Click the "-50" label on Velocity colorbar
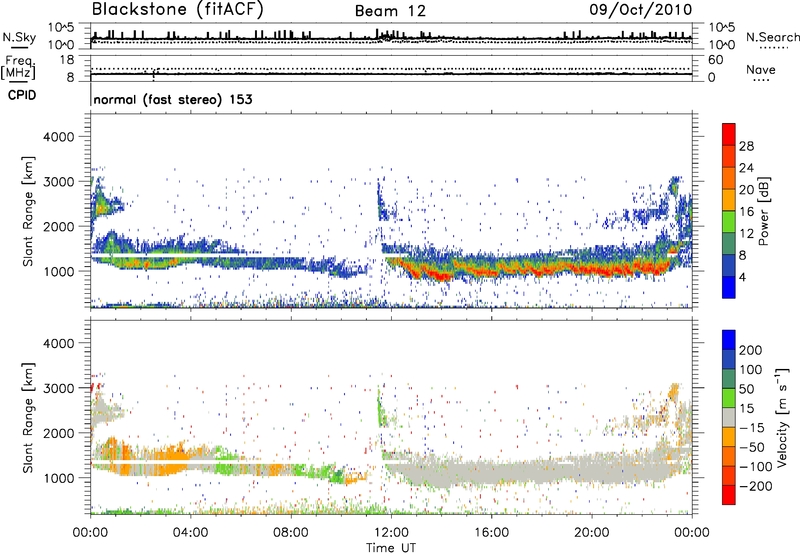800x554 pixels. [752, 447]
